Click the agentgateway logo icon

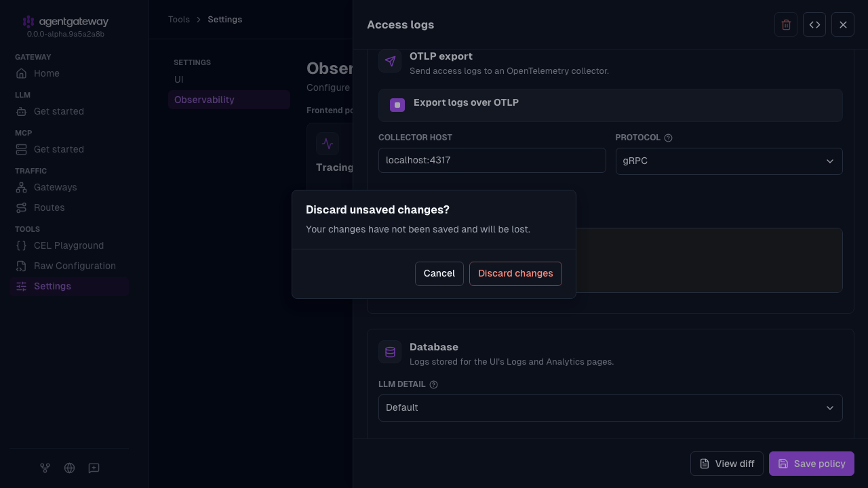[28, 22]
